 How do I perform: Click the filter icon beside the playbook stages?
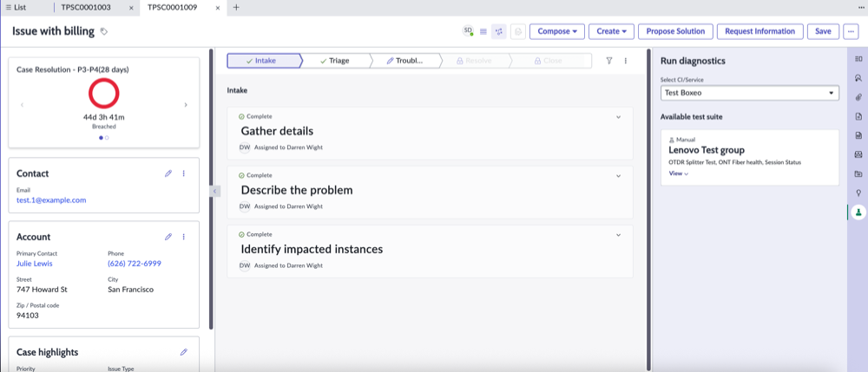tap(609, 61)
